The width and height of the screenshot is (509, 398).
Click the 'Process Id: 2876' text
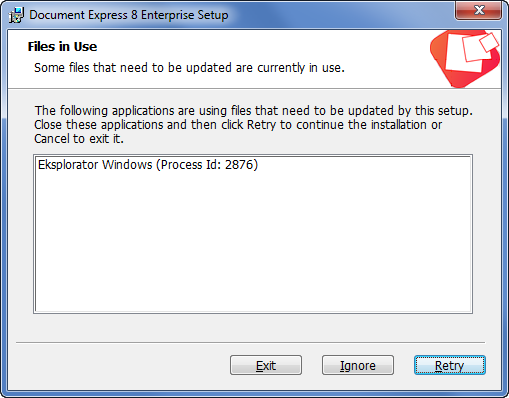pos(207,165)
